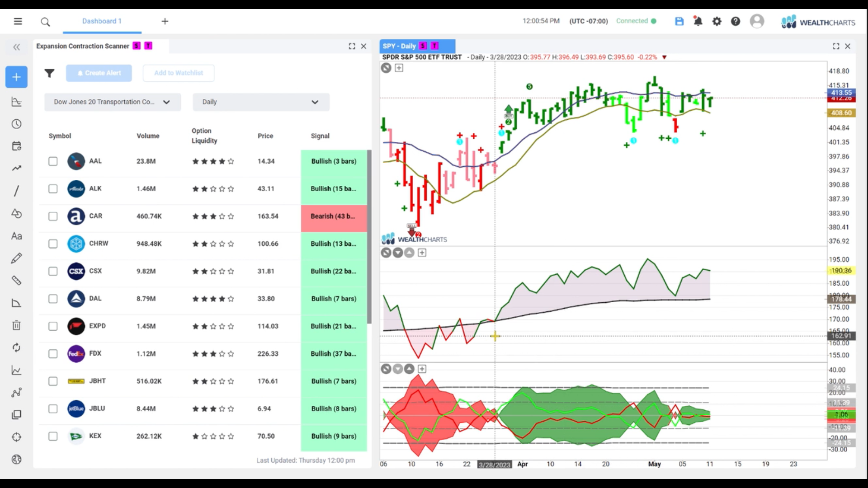This screenshot has width=868, height=488.
Task: Open the hamburger main menu
Action: pyautogui.click(x=18, y=21)
